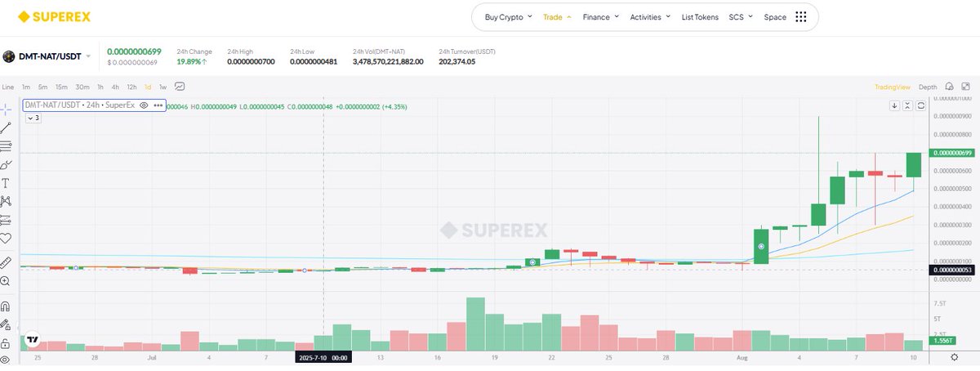This screenshot has width=980, height=371.
Task: Click the 24h Turnover value 202,374.05
Action: [x=457, y=61]
